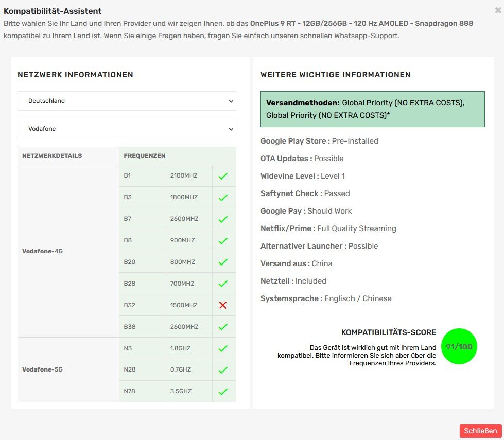504x440 pixels.
Task: Click the Versand aus China line
Action: [297, 263]
